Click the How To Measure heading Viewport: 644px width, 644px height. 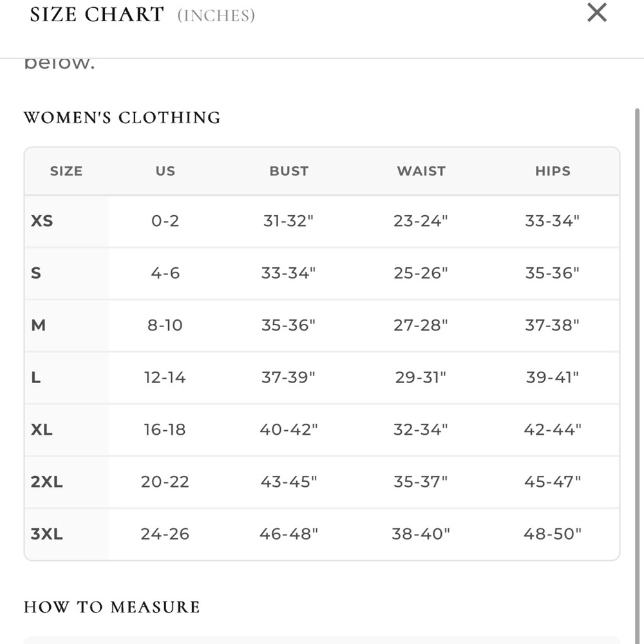111,607
